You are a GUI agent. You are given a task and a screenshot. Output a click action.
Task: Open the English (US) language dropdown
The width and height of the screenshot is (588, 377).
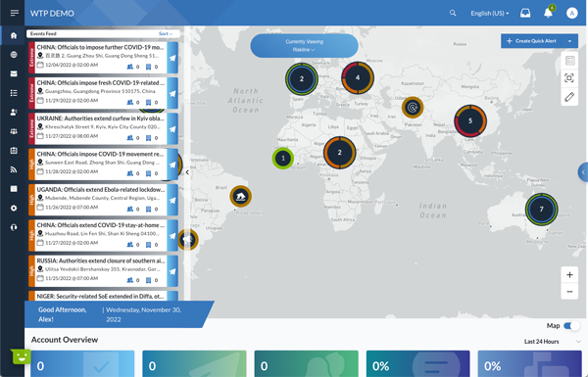click(x=490, y=13)
